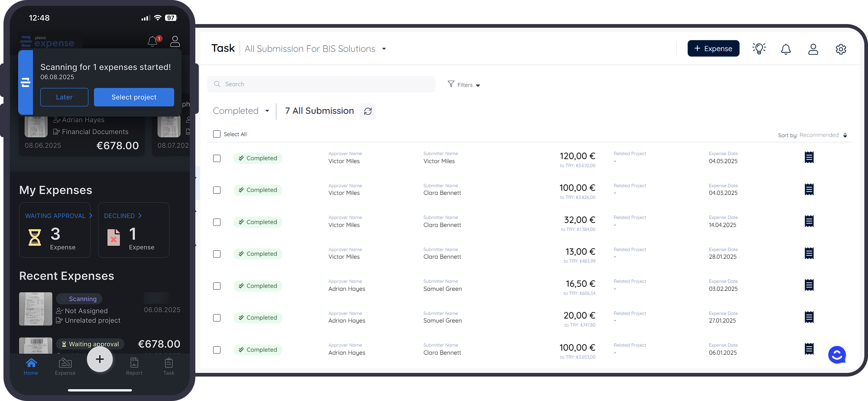
Task: Tick checkbox for 16,50 € expense row
Action: click(217, 286)
